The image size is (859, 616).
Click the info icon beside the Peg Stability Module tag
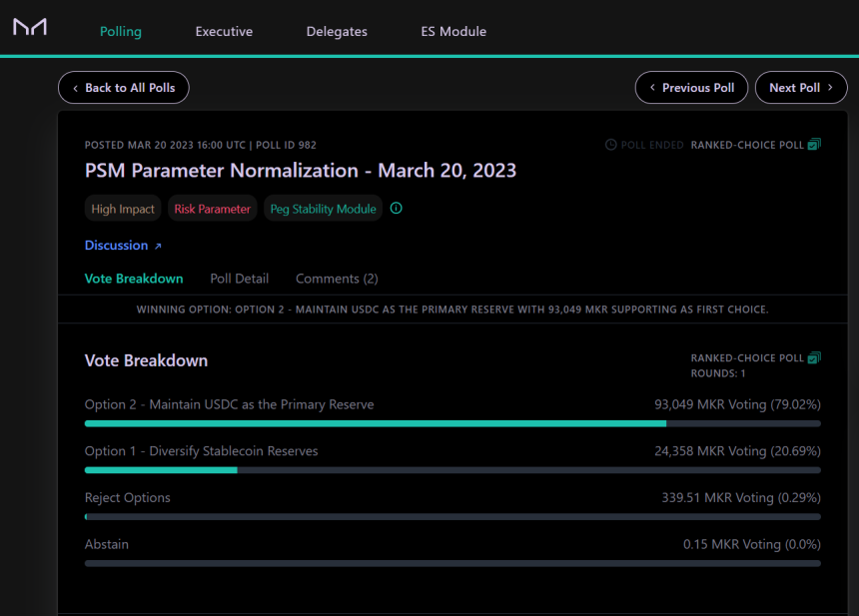coord(396,209)
